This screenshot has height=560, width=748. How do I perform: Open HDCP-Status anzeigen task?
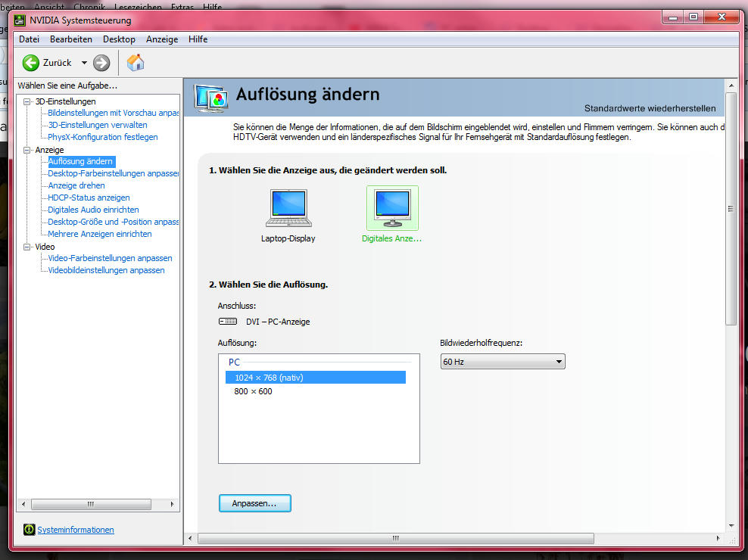[x=89, y=198]
